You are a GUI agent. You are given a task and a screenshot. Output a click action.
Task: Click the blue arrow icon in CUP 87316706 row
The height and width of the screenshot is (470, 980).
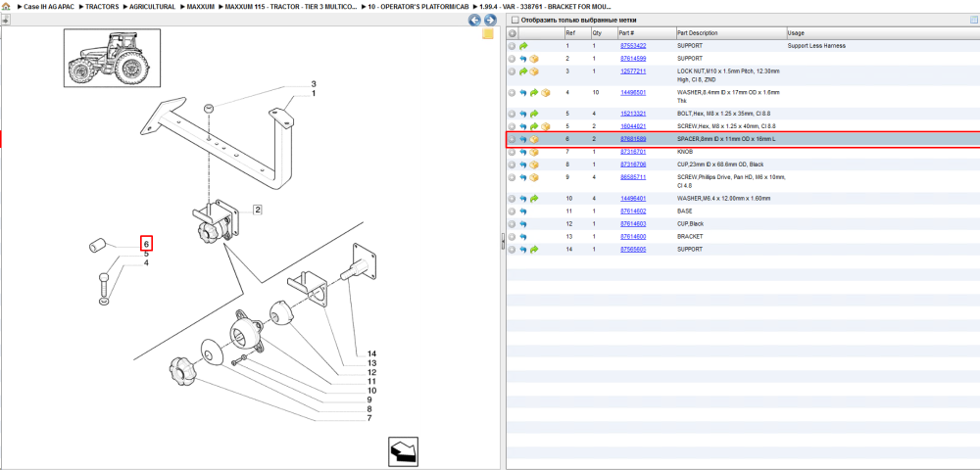click(x=523, y=164)
